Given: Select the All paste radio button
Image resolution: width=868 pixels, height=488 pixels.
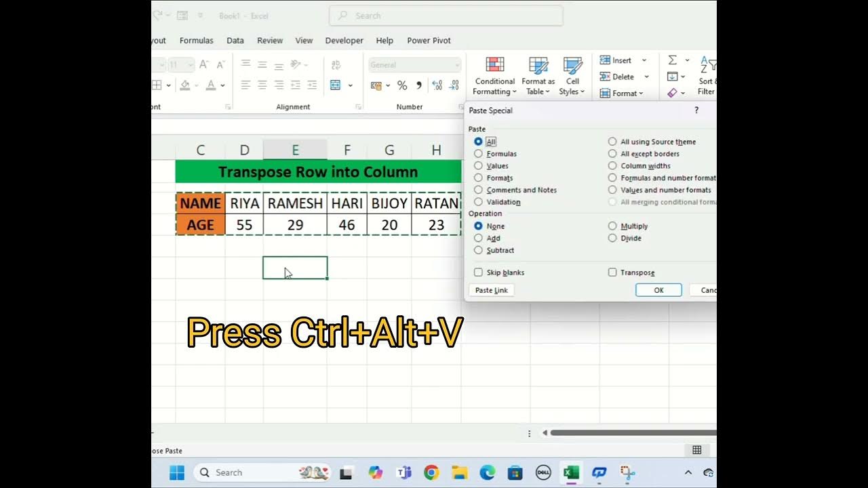Looking at the screenshot, I should (x=478, y=142).
